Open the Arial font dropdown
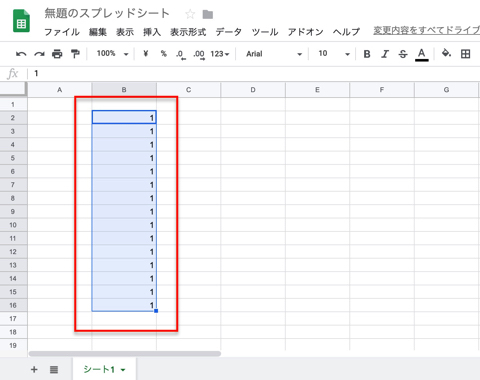The height and width of the screenshot is (380, 480). click(x=274, y=54)
